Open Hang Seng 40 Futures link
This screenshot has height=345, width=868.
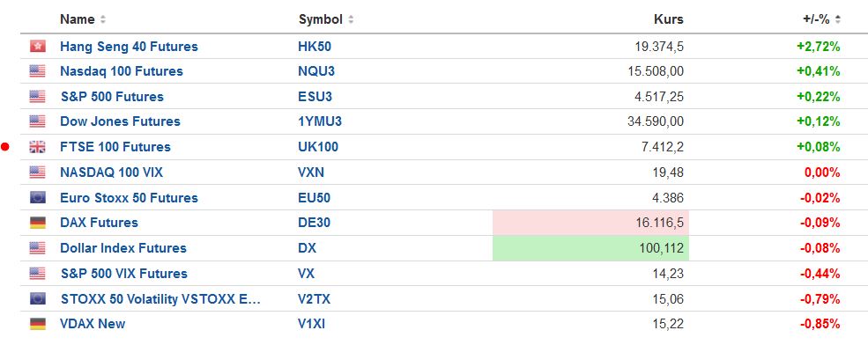[129, 47]
